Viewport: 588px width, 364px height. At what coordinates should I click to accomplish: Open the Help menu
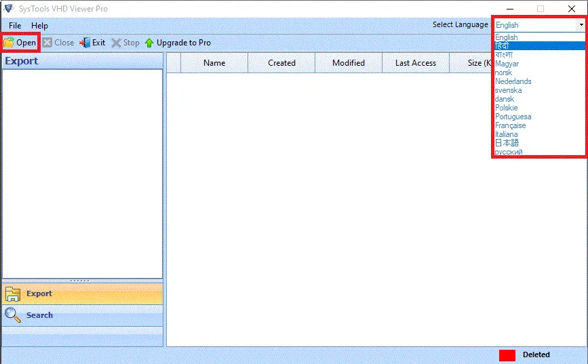tap(39, 26)
